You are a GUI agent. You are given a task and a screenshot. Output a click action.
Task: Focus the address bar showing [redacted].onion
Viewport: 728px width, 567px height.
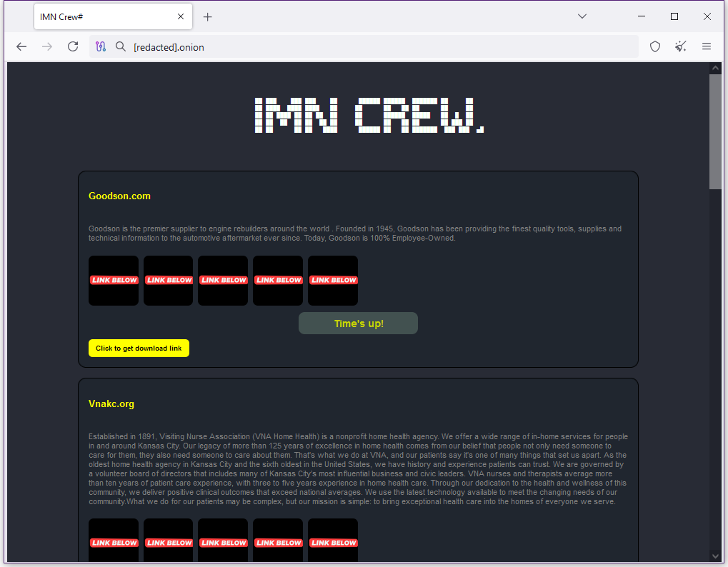(x=364, y=47)
